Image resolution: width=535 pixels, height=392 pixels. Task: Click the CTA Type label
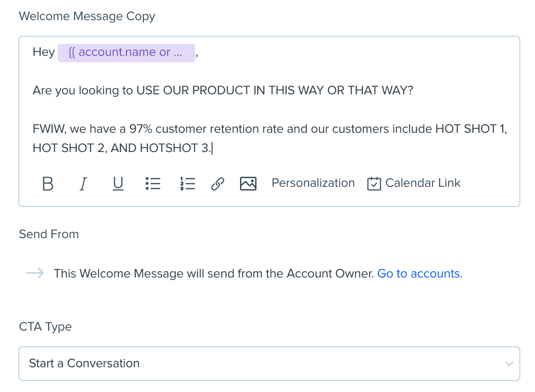[45, 327]
